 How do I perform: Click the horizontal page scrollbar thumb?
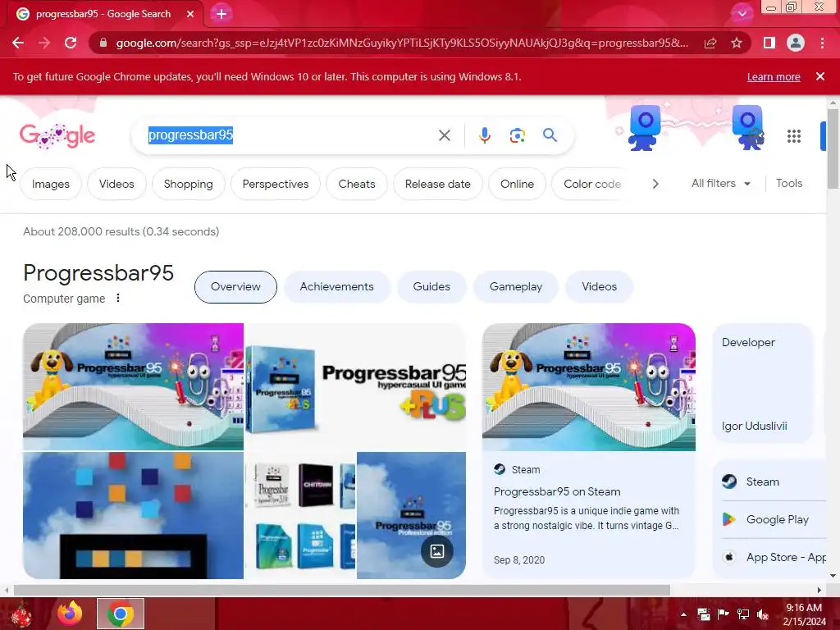click(x=342, y=590)
